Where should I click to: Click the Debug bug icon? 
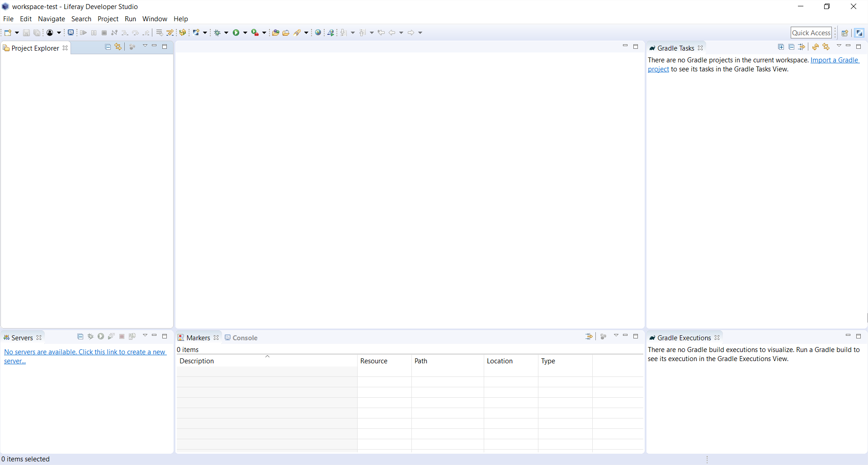(217, 33)
